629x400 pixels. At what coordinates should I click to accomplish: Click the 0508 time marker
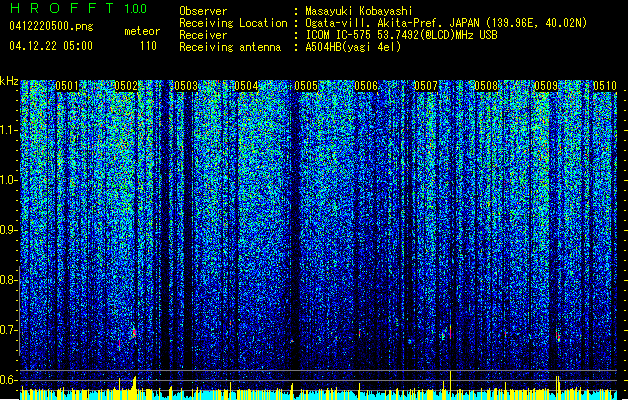point(486,86)
